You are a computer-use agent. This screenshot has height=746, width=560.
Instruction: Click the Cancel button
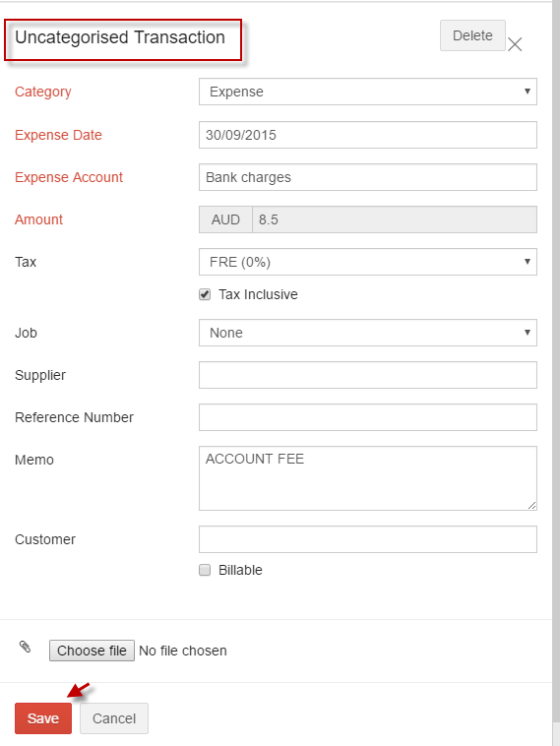coord(114,718)
